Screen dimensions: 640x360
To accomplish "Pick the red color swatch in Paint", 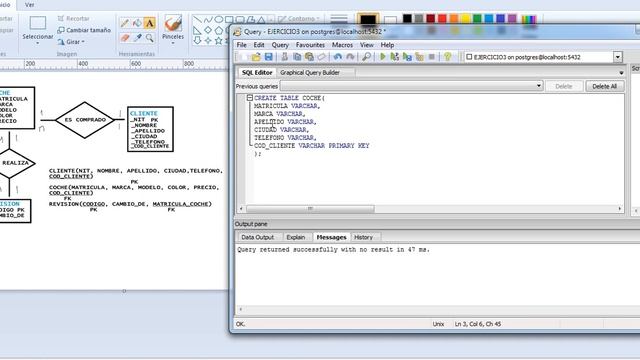I will point(442,18).
